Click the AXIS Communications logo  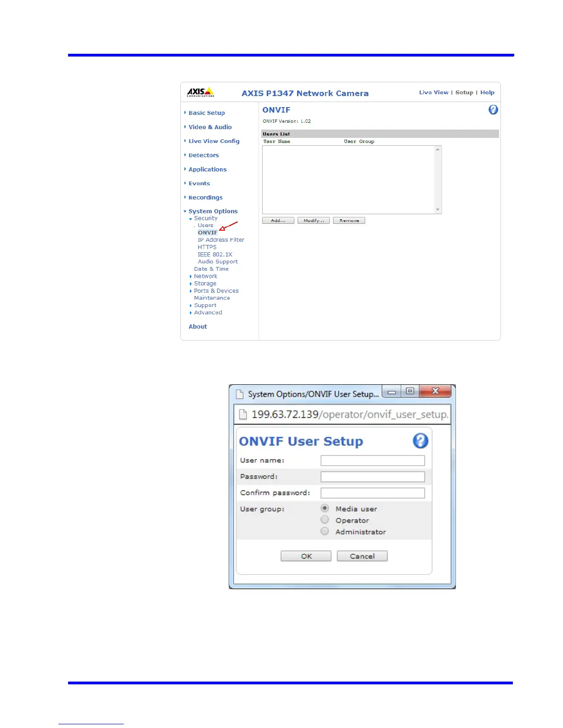(201, 92)
